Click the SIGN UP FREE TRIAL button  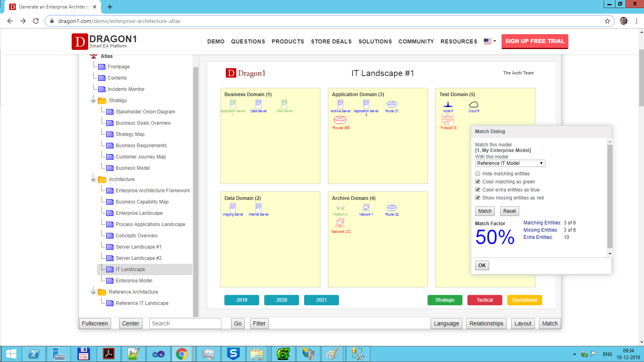click(x=535, y=41)
